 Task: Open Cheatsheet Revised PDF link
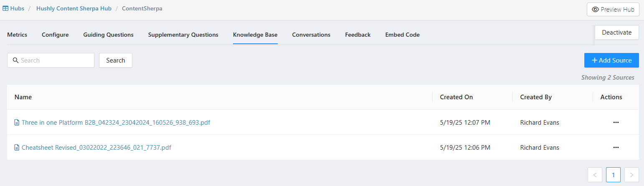(x=96, y=148)
